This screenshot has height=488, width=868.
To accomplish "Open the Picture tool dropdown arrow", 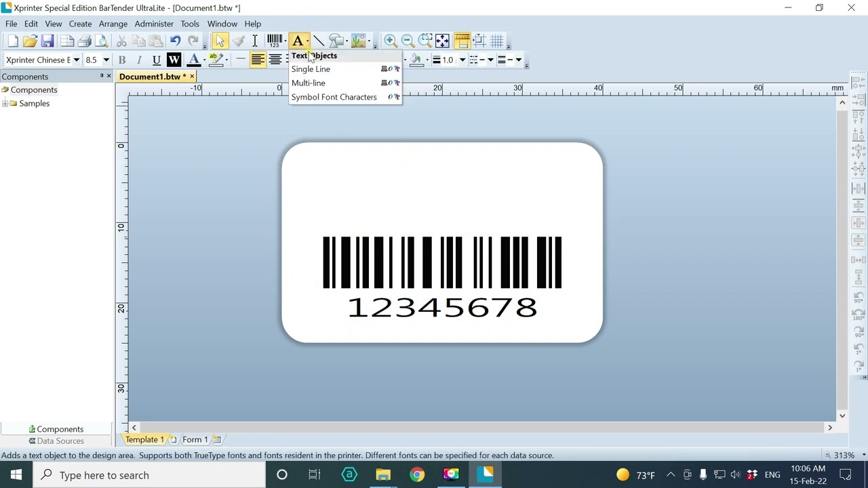I will [370, 41].
